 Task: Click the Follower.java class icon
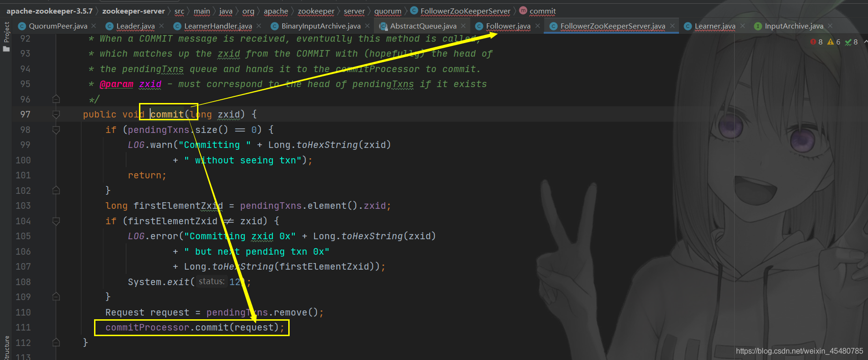pos(479,26)
